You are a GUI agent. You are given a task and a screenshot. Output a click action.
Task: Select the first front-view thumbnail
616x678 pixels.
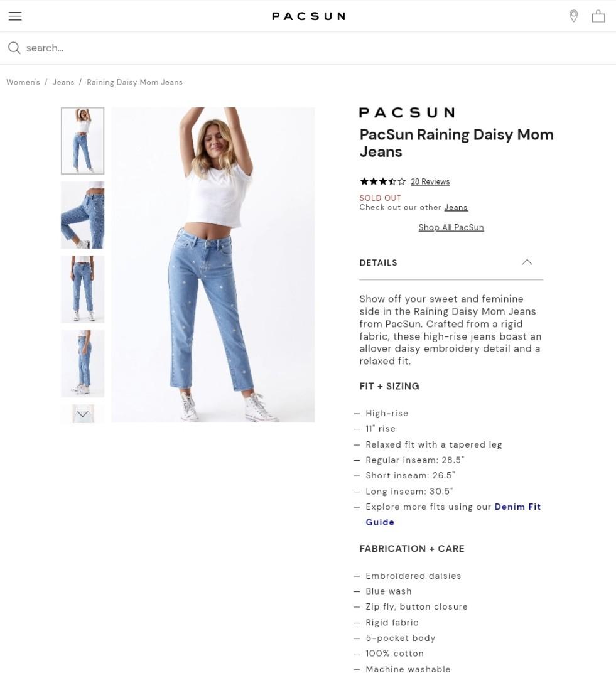coord(83,141)
